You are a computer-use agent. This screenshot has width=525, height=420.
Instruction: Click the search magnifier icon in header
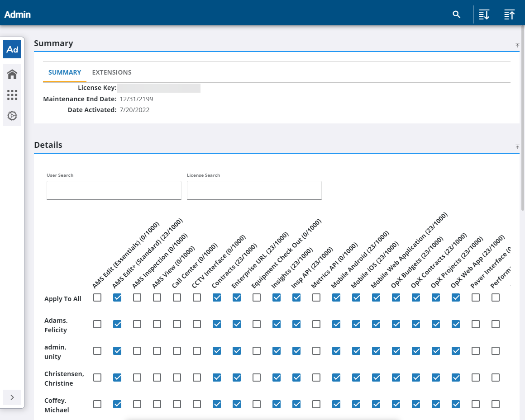click(x=456, y=14)
